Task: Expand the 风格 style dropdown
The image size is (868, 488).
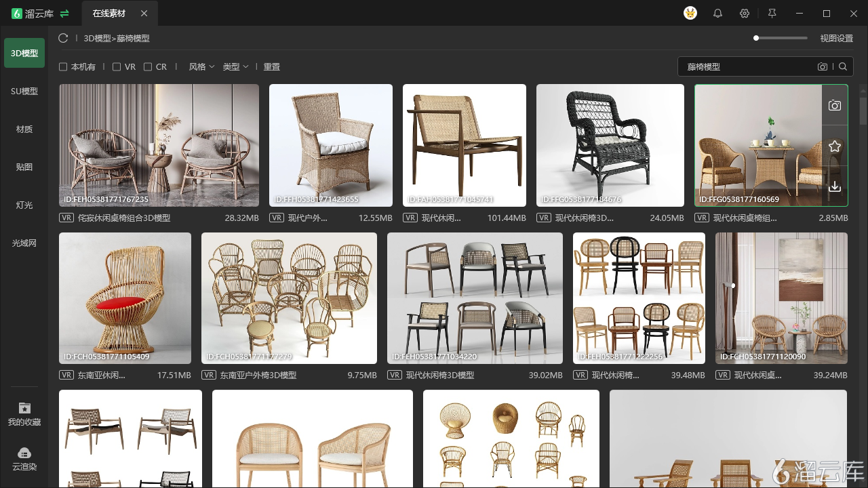Action: click(201, 67)
